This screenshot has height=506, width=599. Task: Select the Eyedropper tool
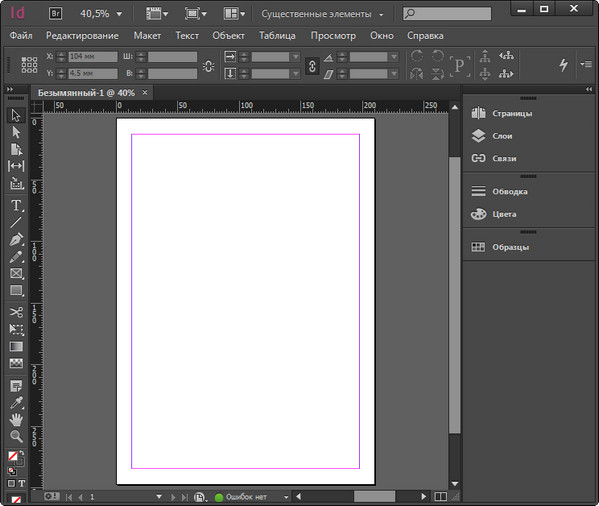pyautogui.click(x=16, y=403)
